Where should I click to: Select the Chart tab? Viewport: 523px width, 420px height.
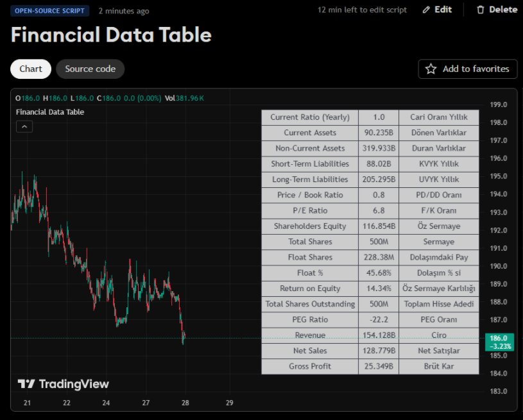coord(30,69)
